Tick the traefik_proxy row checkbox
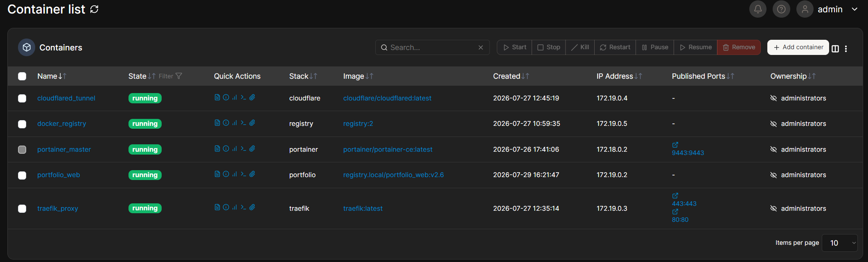The image size is (868, 262). 22,209
